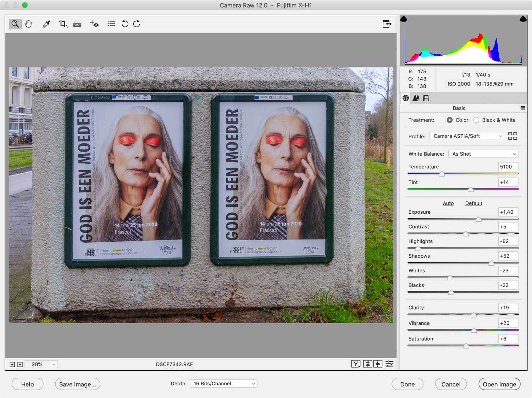
Task: Click Save Image... button
Action: point(78,384)
